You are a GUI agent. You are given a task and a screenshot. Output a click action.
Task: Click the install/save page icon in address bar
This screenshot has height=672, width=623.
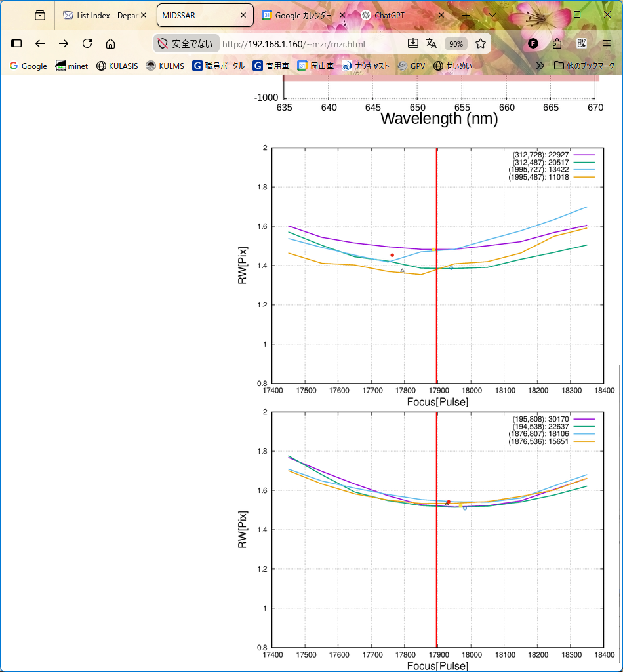pyautogui.click(x=412, y=43)
